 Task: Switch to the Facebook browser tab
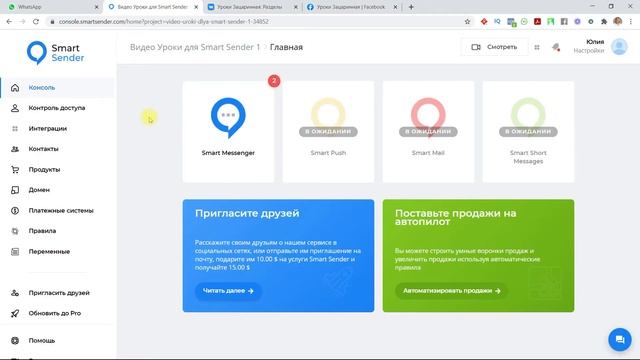click(x=352, y=7)
